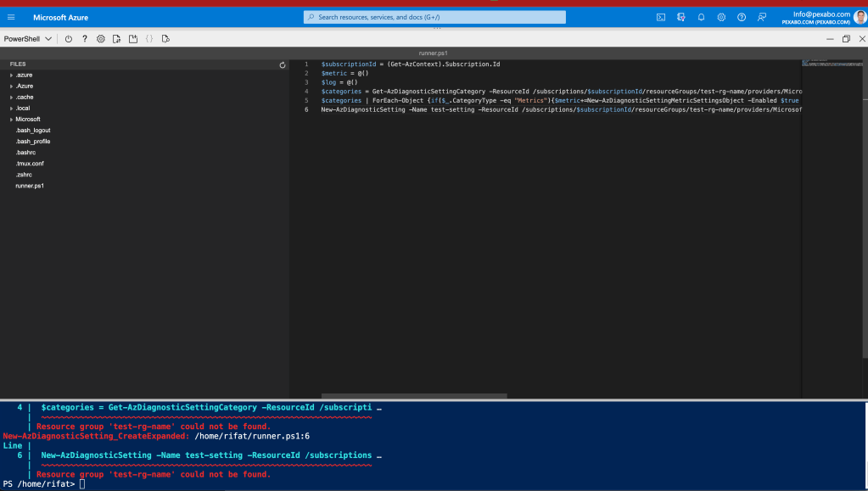The image size is (868, 491).
Task: Open the .tmux.conf file
Action: tap(30, 164)
